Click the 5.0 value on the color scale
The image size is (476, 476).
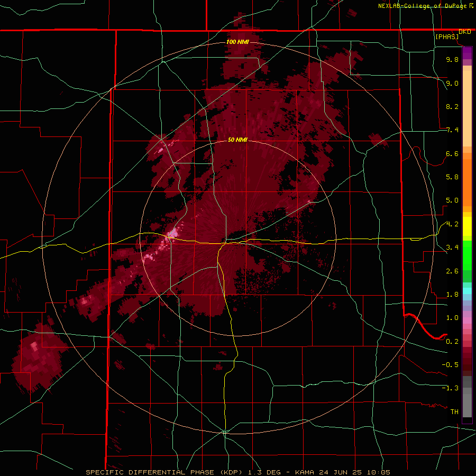(452, 200)
